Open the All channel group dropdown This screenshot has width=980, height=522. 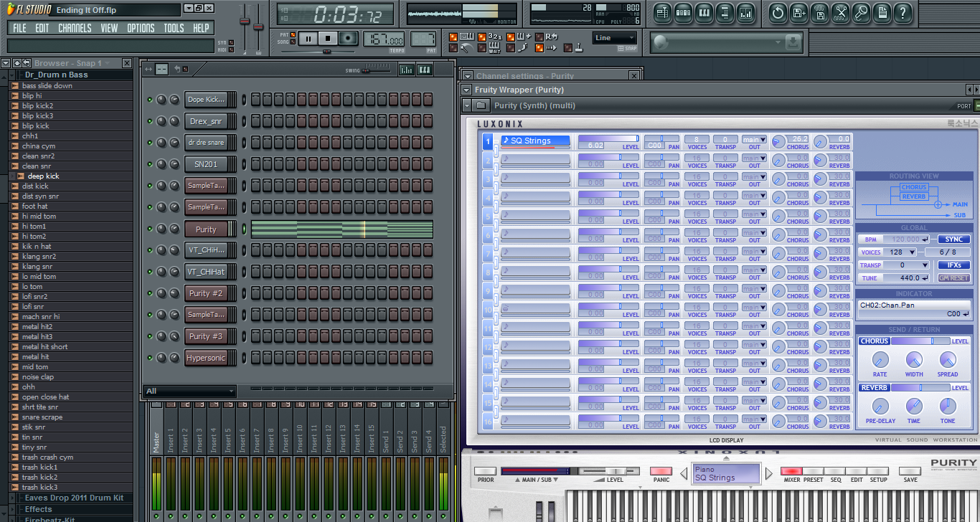[x=189, y=391]
